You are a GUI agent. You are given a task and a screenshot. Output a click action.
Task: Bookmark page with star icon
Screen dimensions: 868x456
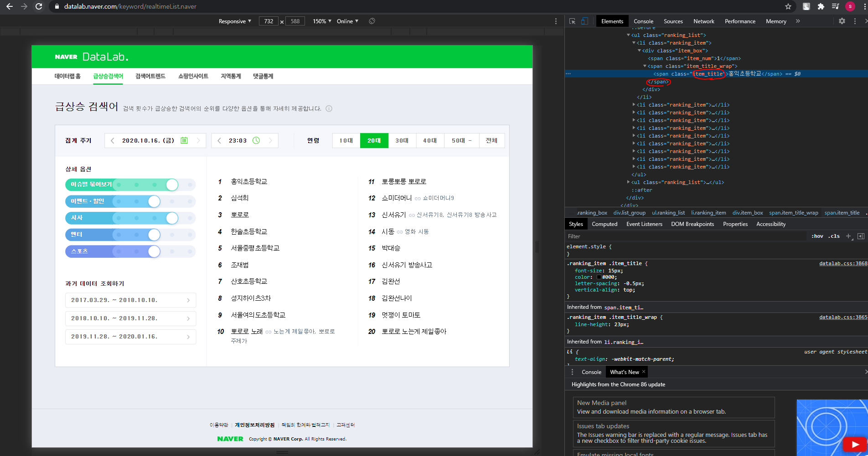pyautogui.click(x=788, y=6)
